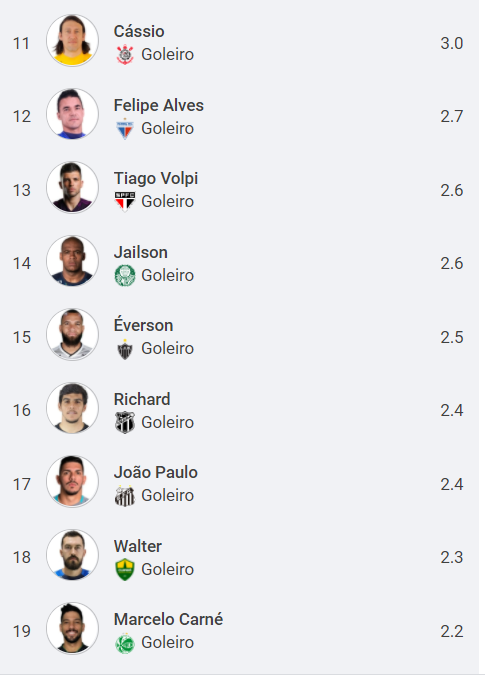
Task: Click the Palmeiras crest under Jailson
Action: (x=125, y=275)
